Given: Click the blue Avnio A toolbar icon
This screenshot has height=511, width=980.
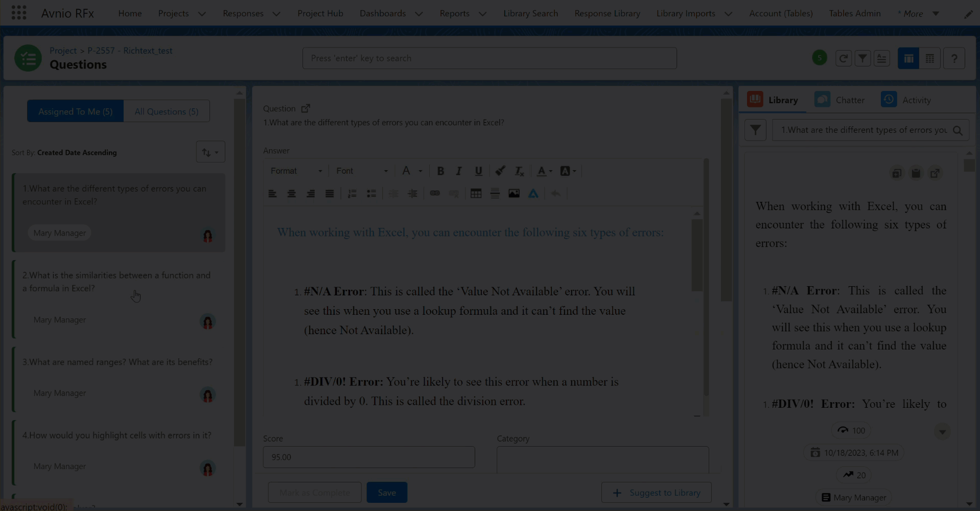Looking at the screenshot, I should tap(533, 194).
